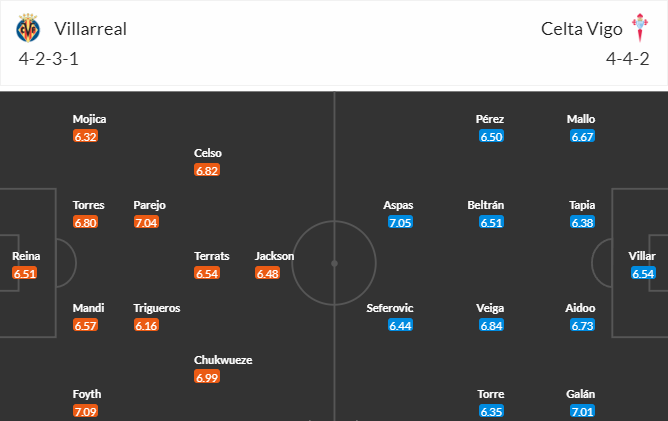This screenshot has height=421, width=668.
Task: Open goalkeeper Reina's player entry
Action: click(x=26, y=256)
